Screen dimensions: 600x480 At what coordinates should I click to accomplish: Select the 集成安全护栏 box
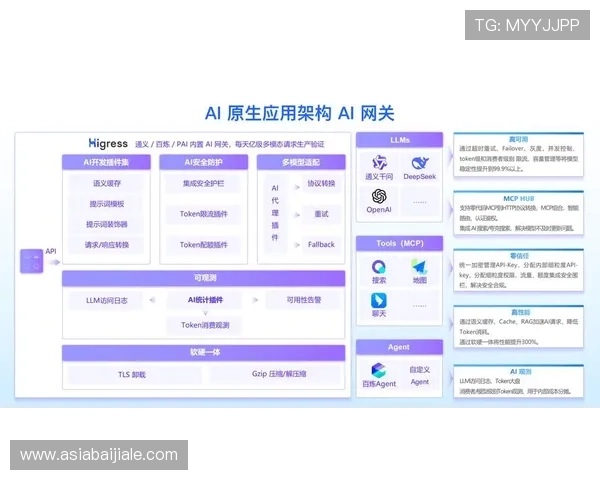204,183
